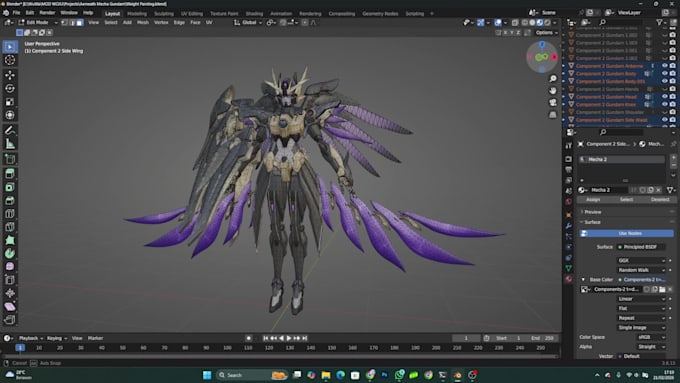680x383 pixels.
Task: Click the Mecha 2 material slot
Action: tap(622, 160)
